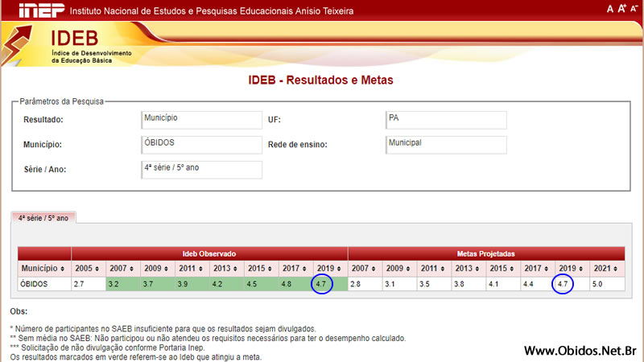Sort by Ideb Observado 2013 column
Viewport: 644px width, 362px height.
(235, 269)
